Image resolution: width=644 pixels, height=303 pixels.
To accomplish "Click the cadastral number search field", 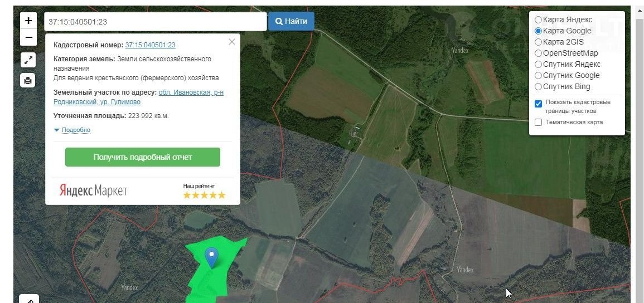I will click(155, 22).
